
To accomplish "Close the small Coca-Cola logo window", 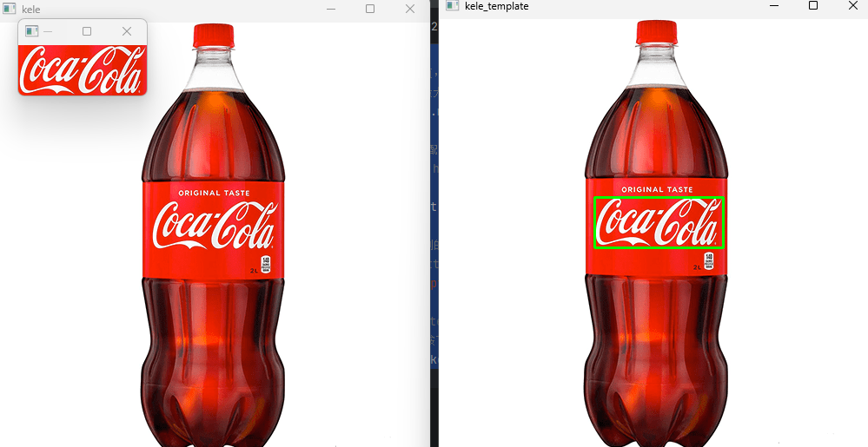I will (127, 31).
